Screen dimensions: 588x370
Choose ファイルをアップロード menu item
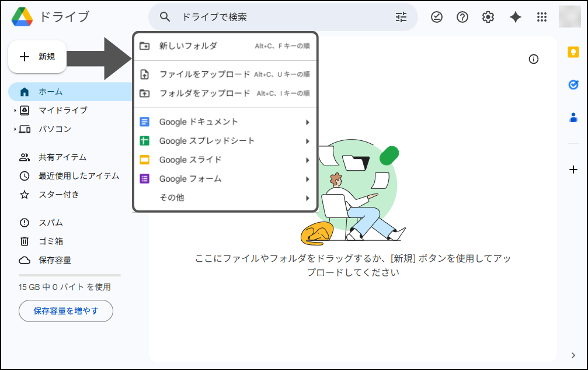pos(225,74)
